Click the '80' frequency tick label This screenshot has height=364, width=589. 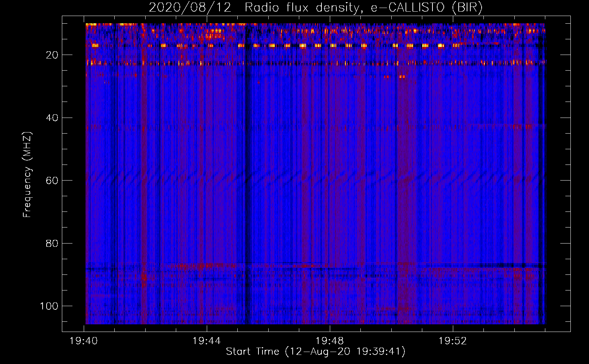(x=52, y=243)
